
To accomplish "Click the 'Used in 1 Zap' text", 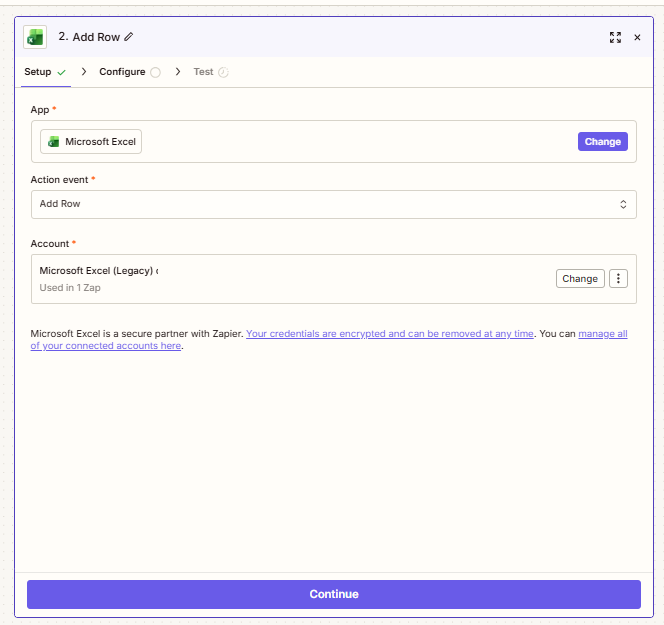I will pyautogui.click(x=70, y=288).
